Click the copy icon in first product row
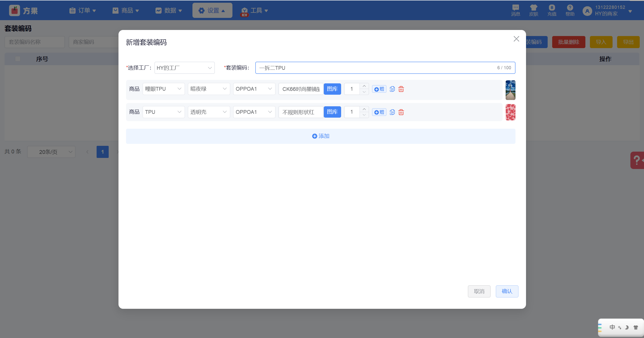This screenshot has height=338, width=644. point(392,89)
